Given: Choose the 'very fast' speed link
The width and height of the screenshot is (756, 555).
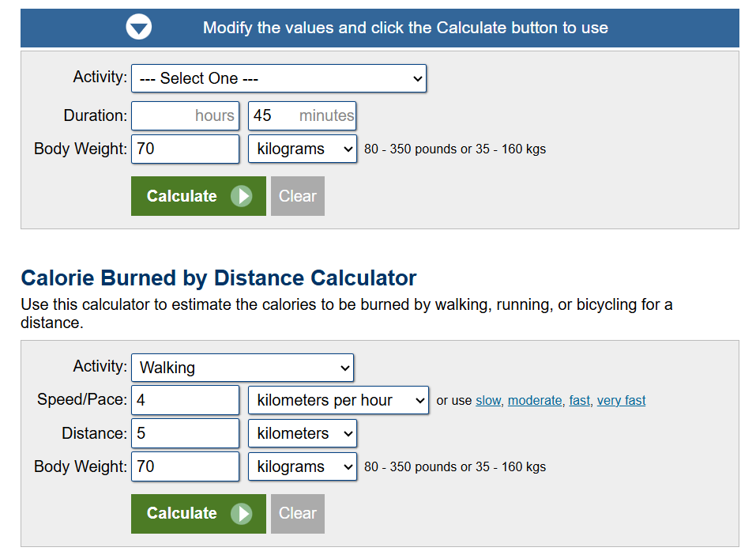Looking at the screenshot, I should click(621, 401).
